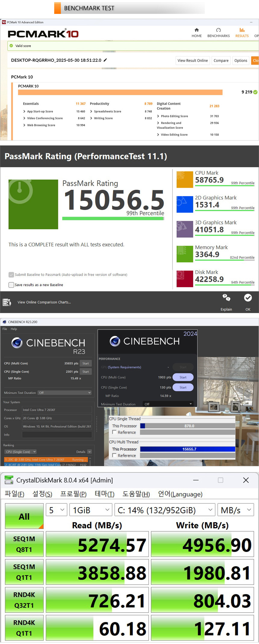Screen dimensions: 259x644
Task: Click the Explain icon in PassMark
Action: tap(226, 298)
